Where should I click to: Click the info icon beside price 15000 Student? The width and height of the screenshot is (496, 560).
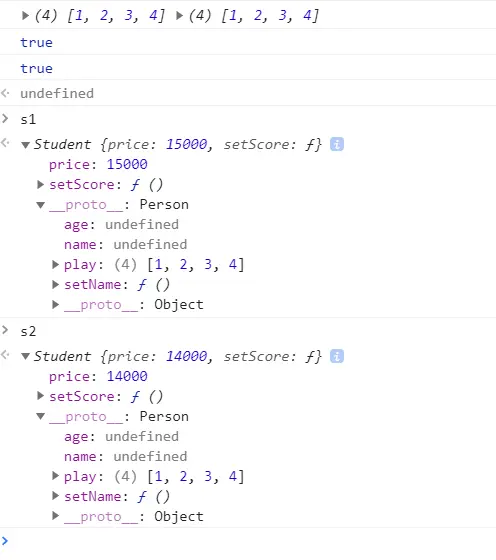coord(337,144)
